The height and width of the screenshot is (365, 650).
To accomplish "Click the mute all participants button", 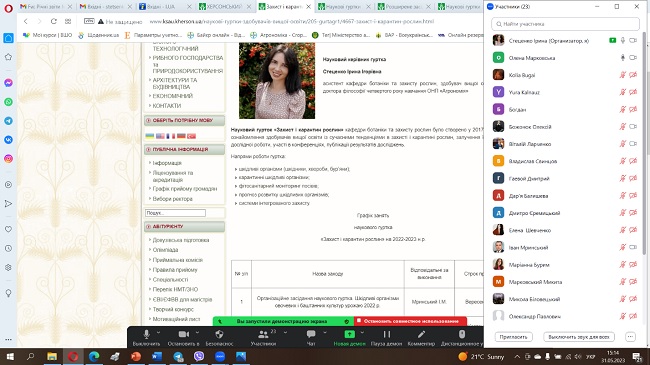I will [579, 337].
